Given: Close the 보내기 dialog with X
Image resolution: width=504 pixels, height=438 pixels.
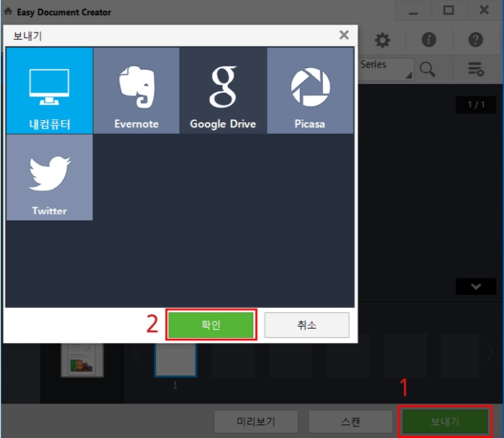Looking at the screenshot, I should click(344, 35).
